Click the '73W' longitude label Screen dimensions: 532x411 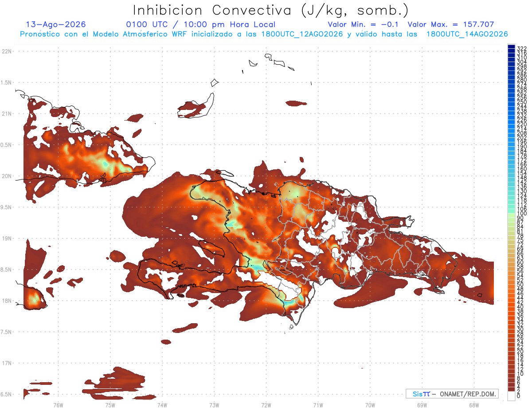(214, 404)
